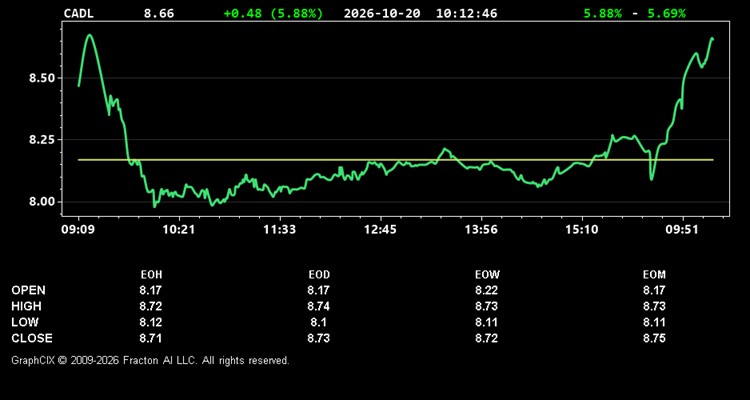Click the green price line's final peak
750x400 pixels.
[712, 38]
